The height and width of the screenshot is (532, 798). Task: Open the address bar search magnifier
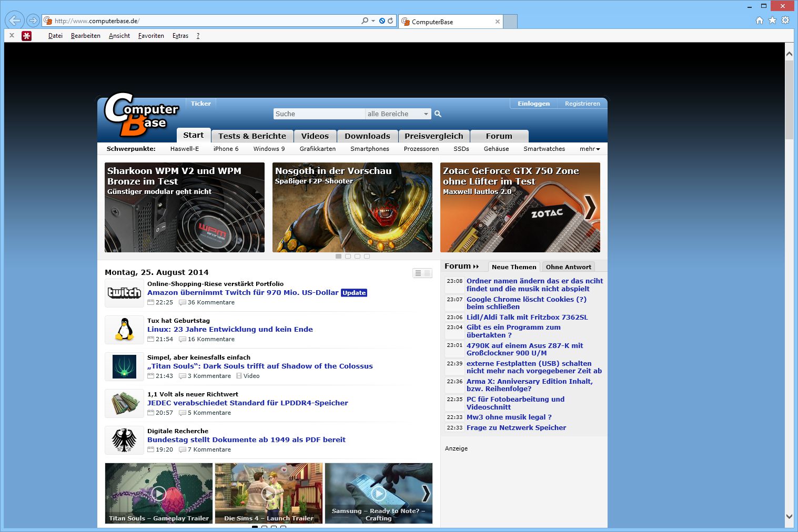(365, 21)
